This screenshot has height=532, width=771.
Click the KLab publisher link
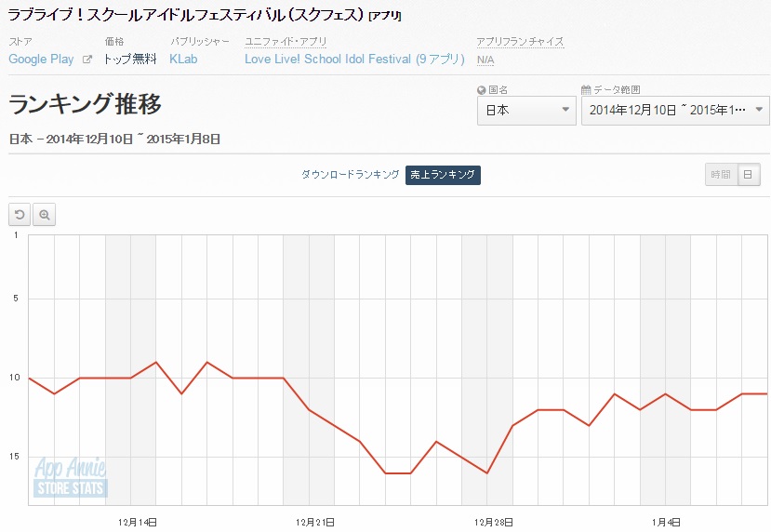click(x=183, y=60)
